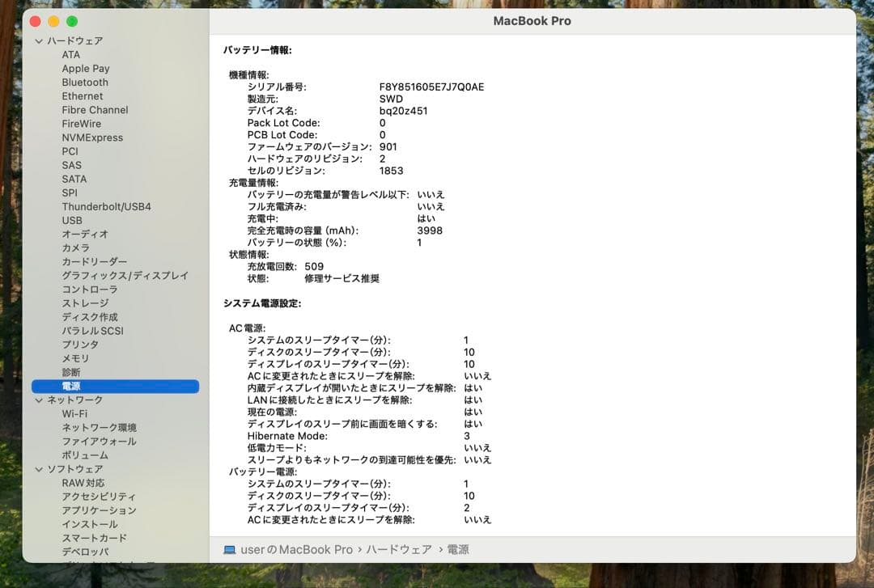Select the highlighted 電源 entry
This screenshot has height=588, width=874.
[115, 387]
